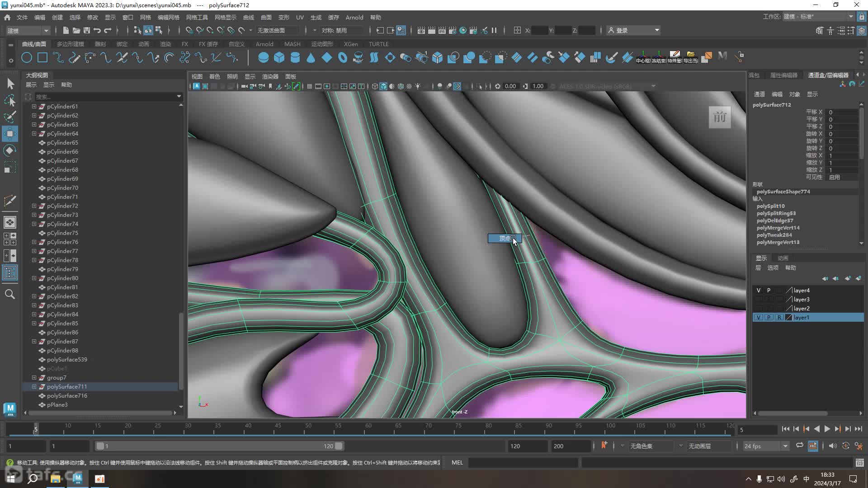Save the scene with the disk icon
Screen dimensions: 868x488
87,30
